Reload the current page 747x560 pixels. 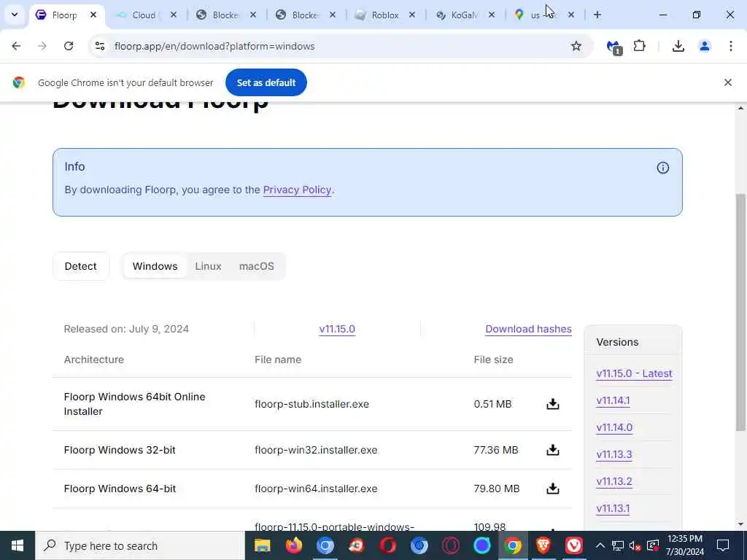[69, 46]
